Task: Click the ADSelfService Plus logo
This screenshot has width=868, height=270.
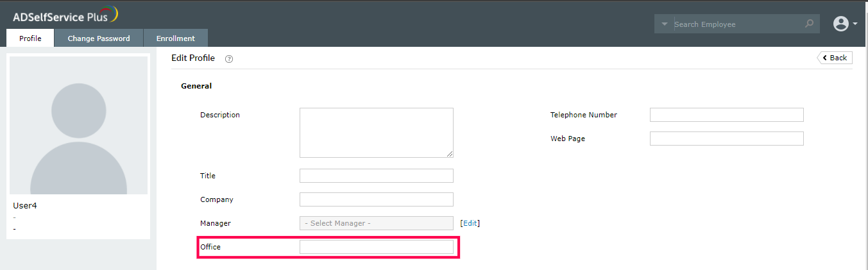Action: tap(65, 15)
